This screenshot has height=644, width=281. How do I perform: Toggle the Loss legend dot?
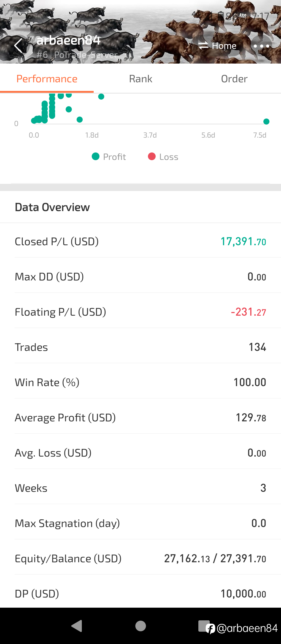[x=152, y=156]
